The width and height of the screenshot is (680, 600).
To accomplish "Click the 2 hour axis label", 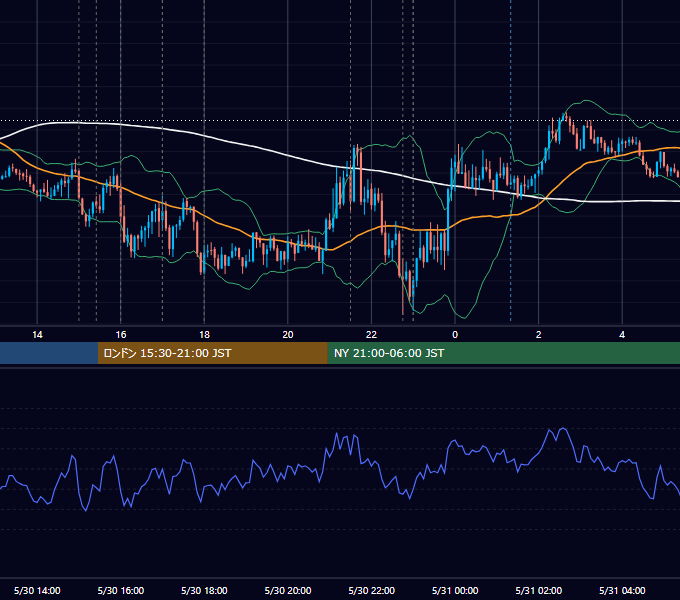I will (539, 335).
